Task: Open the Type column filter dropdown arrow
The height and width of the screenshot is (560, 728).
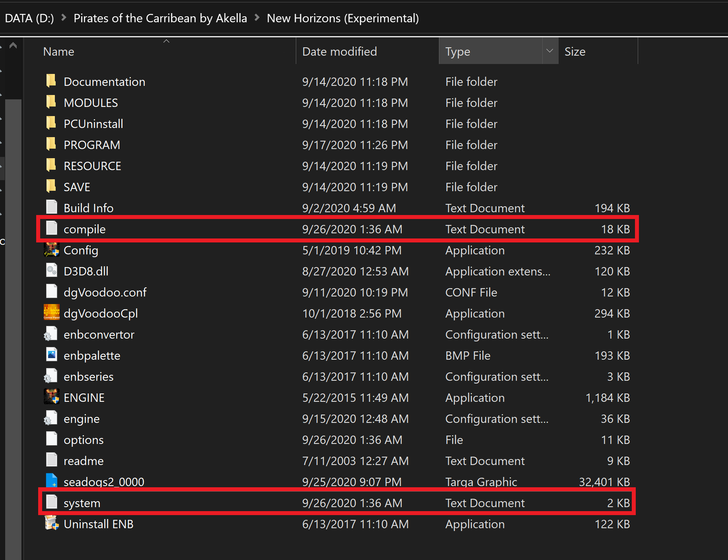Action: [550, 51]
